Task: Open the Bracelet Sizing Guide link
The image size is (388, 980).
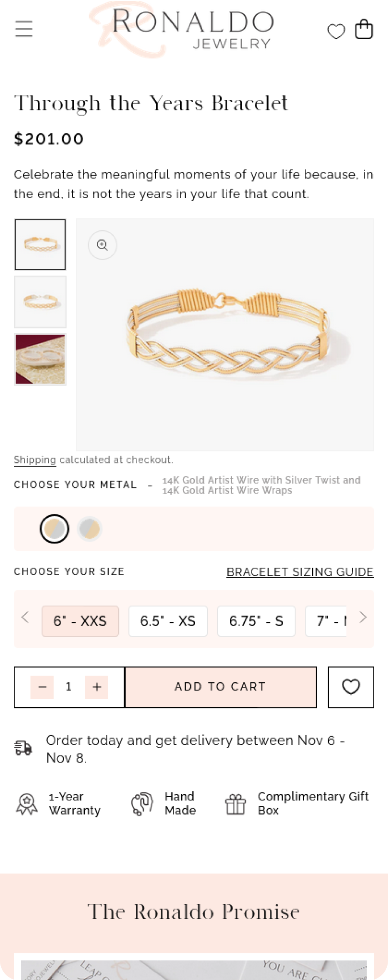Action: point(300,572)
